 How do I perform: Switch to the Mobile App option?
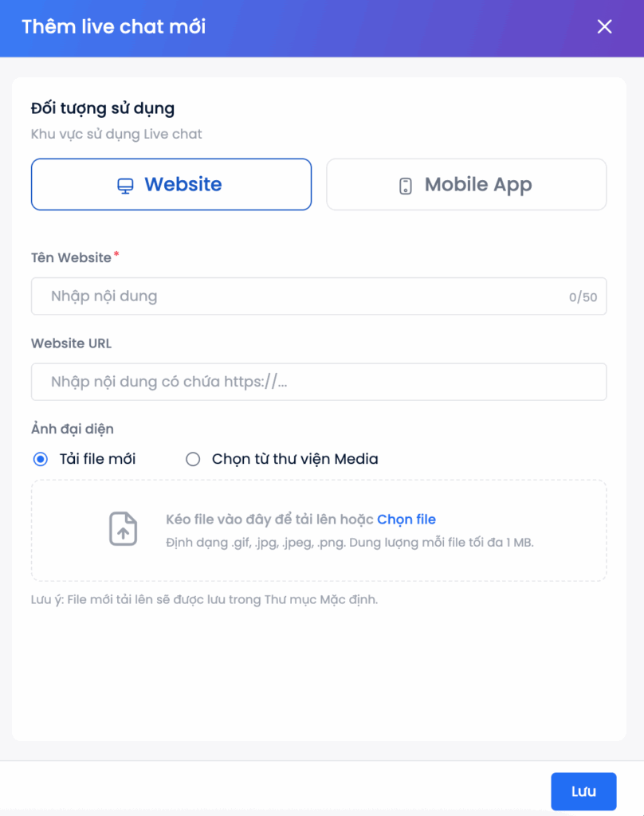(x=466, y=184)
